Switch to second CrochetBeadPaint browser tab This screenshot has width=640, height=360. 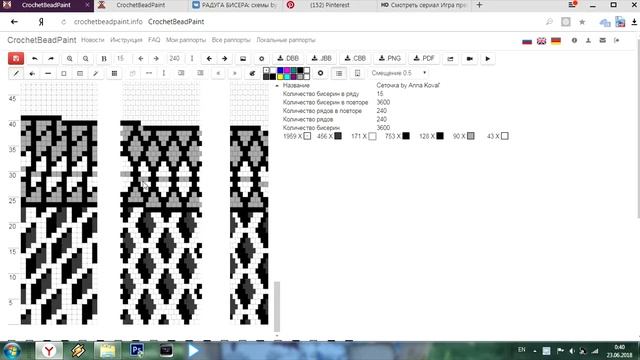[141, 5]
